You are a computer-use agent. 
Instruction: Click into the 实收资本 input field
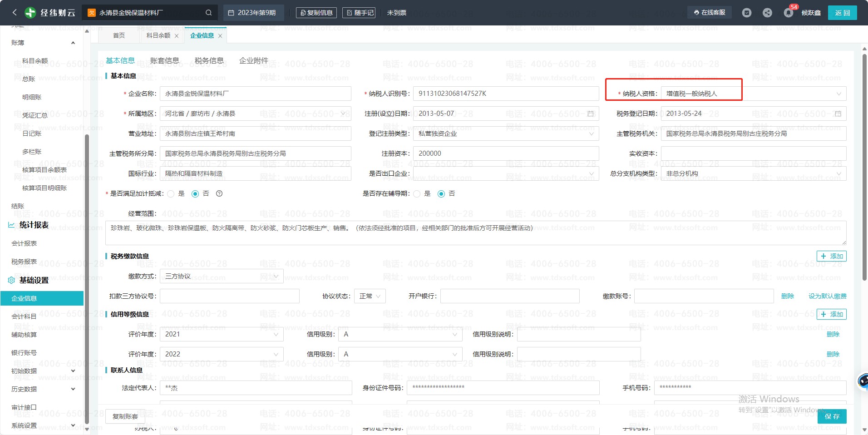753,153
